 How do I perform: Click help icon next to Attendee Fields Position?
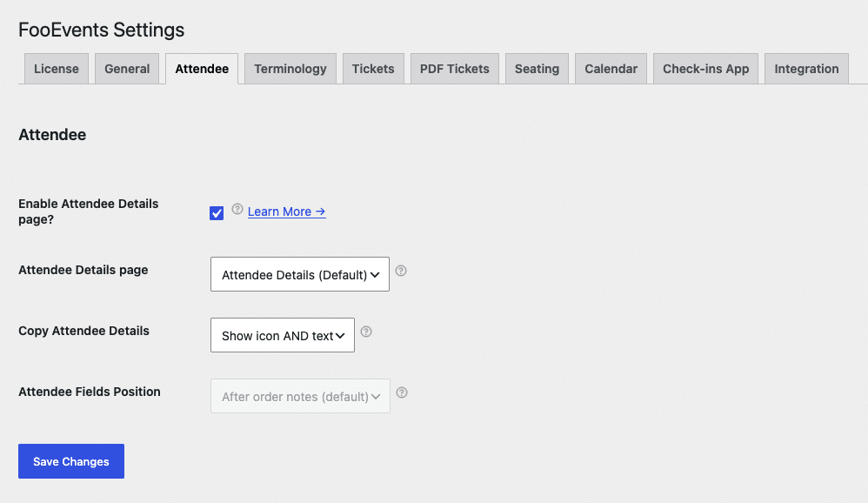tap(402, 392)
